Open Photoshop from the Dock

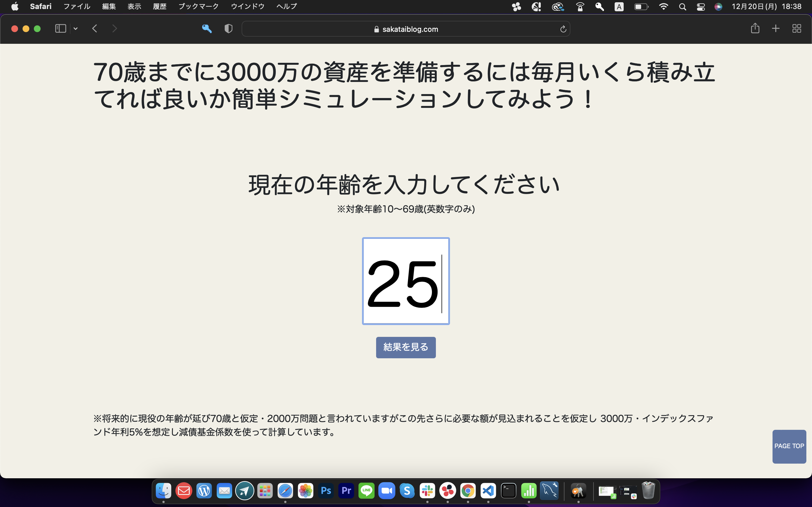tap(326, 490)
